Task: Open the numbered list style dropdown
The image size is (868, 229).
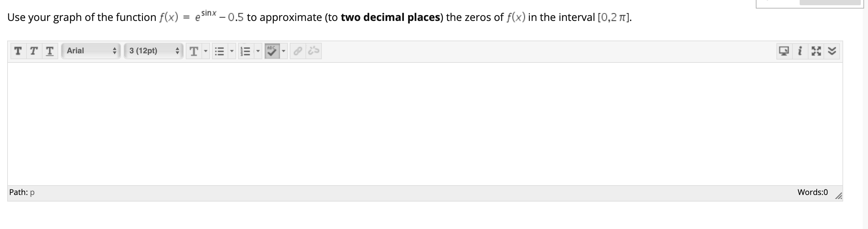Action: (258, 51)
